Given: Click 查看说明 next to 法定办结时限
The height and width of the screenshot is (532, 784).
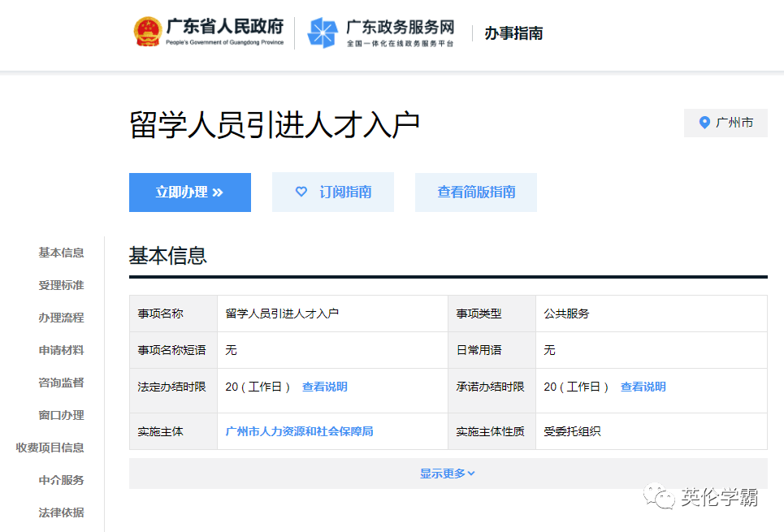Looking at the screenshot, I should 324,387.
